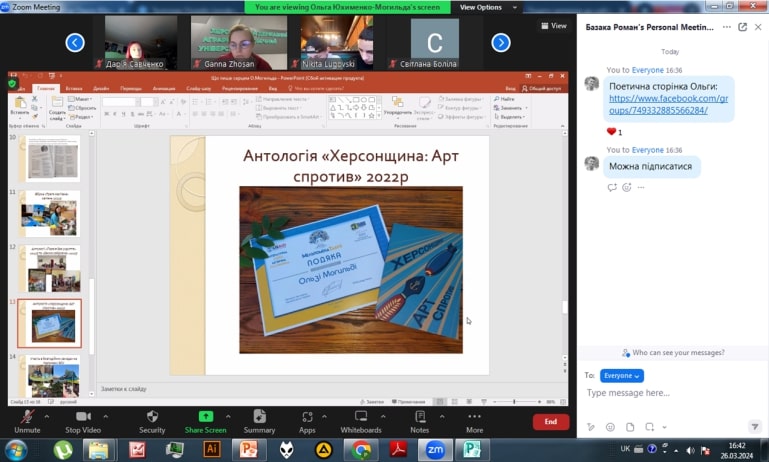Pop out the chat panel window
The image size is (769, 462).
(x=743, y=27)
